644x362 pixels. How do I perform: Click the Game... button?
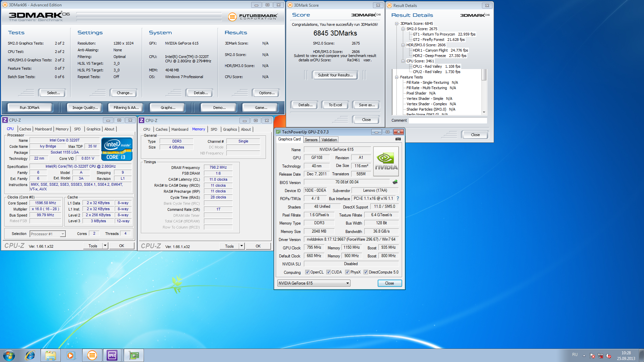[x=261, y=108]
